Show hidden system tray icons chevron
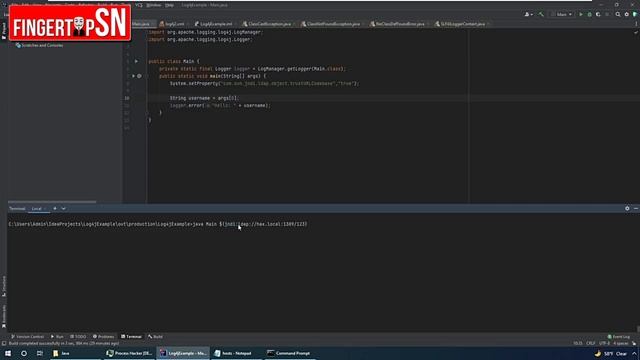This screenshot has width=640, height=360. [x=634, y=353]
